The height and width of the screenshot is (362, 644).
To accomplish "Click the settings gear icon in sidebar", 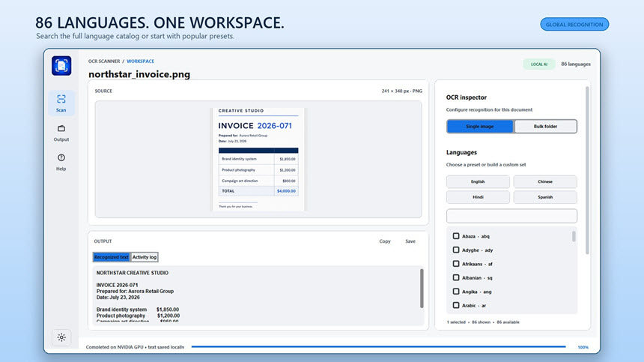I will [x=61, y=337].
